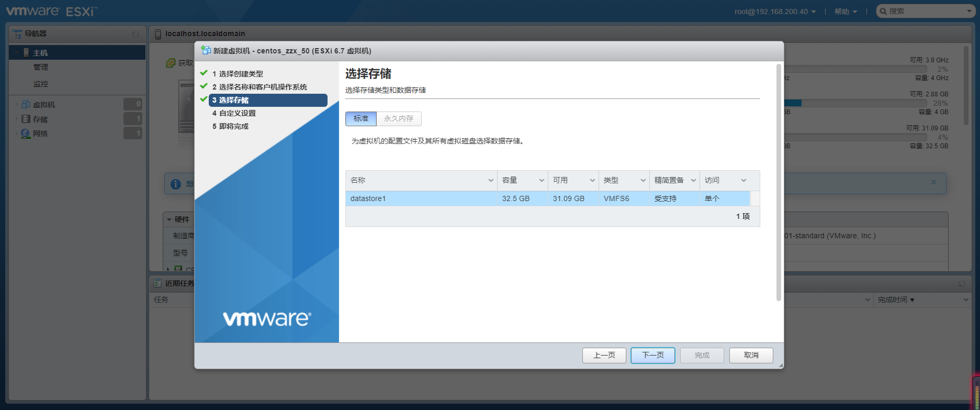The height and width of the screenshot is (410, 980).
Task: Open the search box dropdown arrow
Action: [969, 11]
